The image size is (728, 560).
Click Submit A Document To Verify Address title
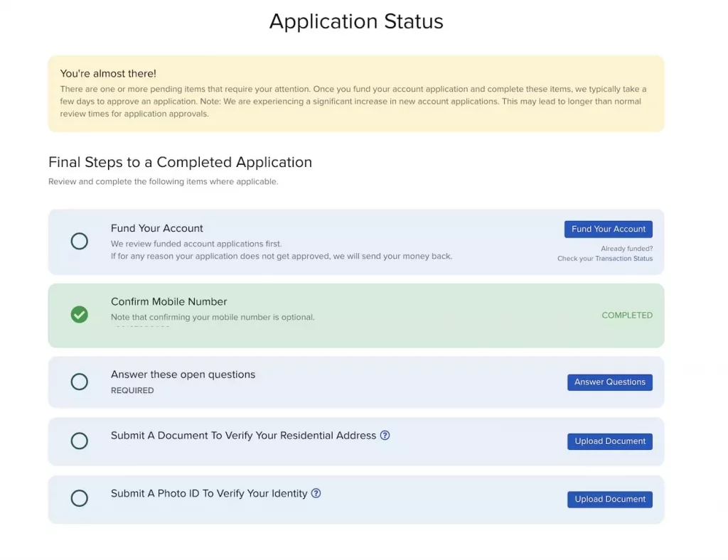point(243,436)
